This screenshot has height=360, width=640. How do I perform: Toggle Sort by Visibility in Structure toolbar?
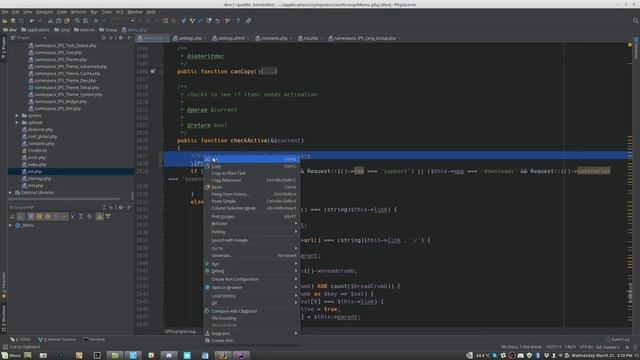[x=12, y=217]
